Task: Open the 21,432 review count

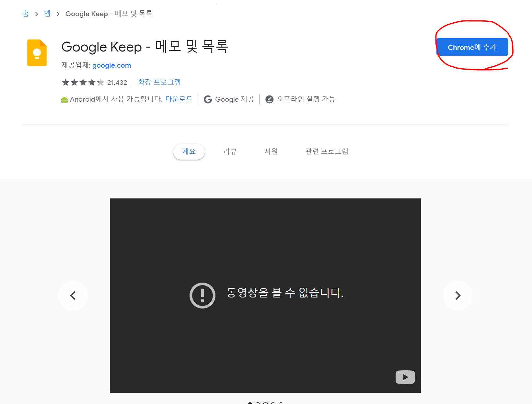Action: [x=117, y=83]
